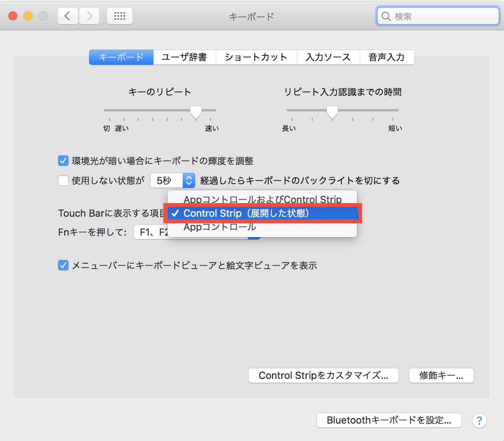
Task: Switch to the キーボード tab
Action: point(121,57)
